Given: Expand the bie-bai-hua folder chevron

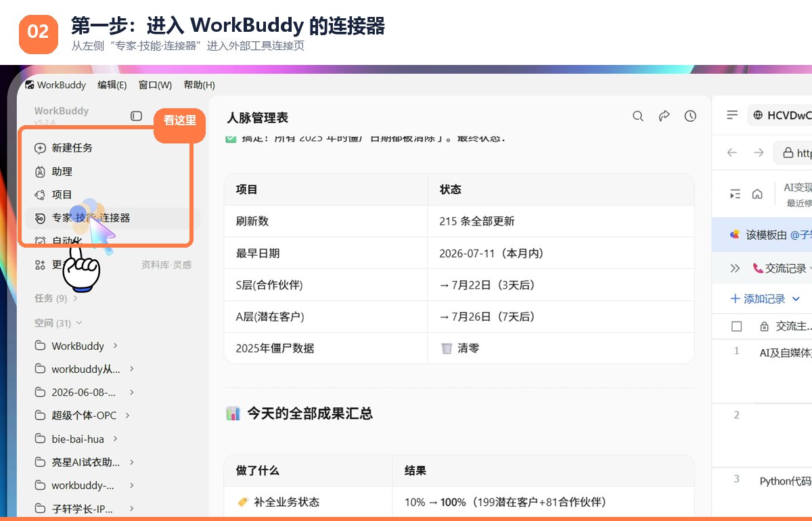Looking at the screenshot, I should pos(116,439).
